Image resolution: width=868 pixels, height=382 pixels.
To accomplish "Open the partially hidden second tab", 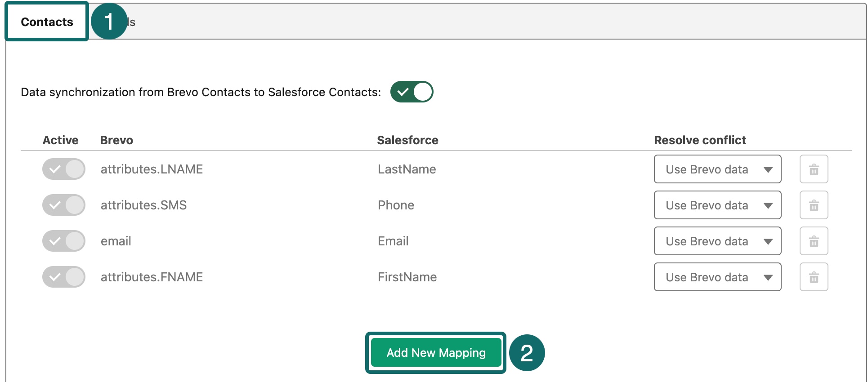I will pyautogui.click(x=131, y=22).
